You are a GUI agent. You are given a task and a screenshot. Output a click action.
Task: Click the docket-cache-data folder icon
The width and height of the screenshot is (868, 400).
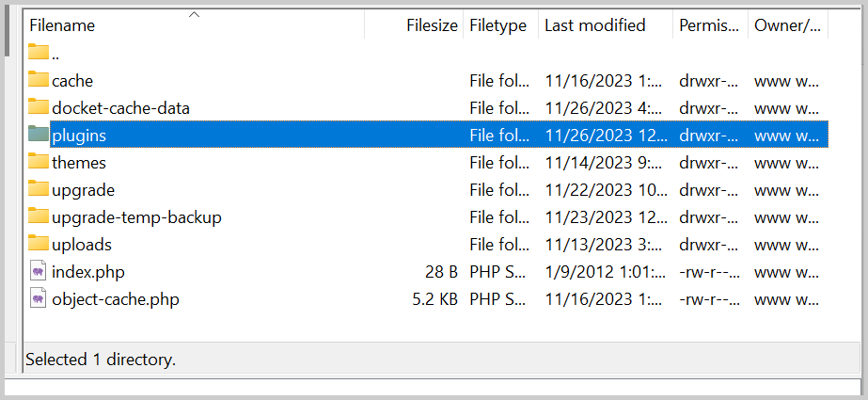click(x=39, y=106)
